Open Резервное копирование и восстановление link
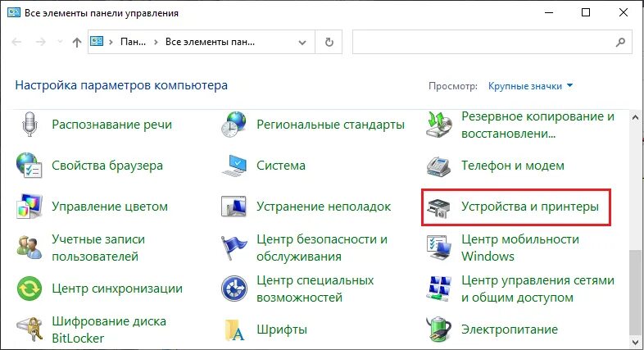Screen dimensions: 644x350 coord(537,125)
